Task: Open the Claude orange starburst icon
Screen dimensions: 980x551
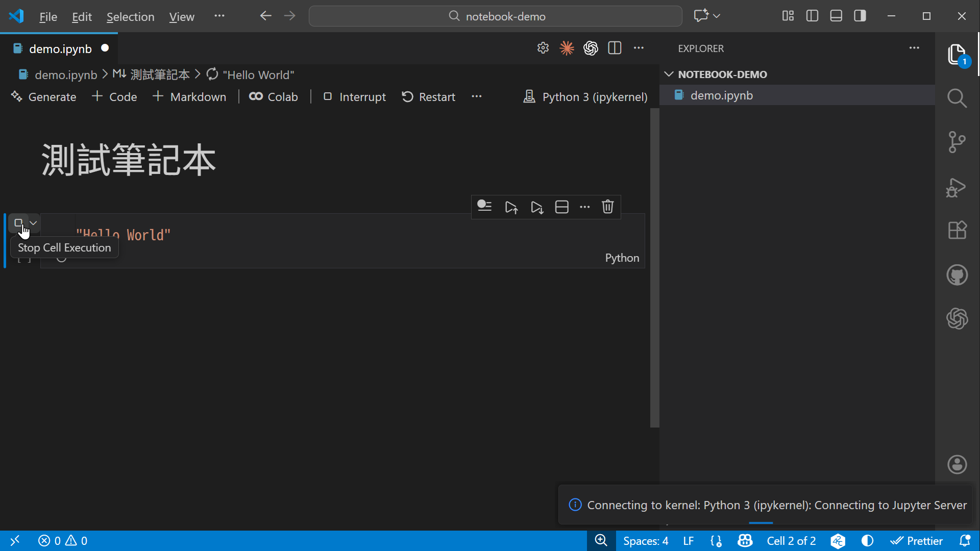Action: pyautogui.click(x=567, y=48)
